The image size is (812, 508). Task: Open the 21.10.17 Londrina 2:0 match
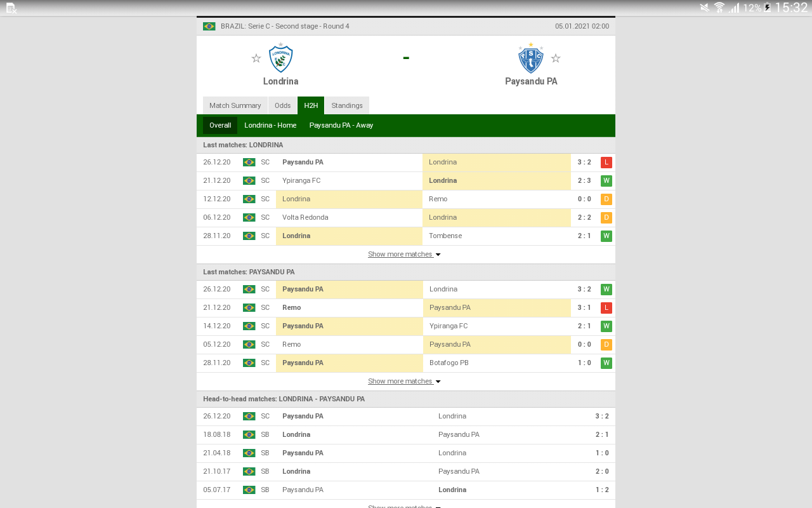406,472
